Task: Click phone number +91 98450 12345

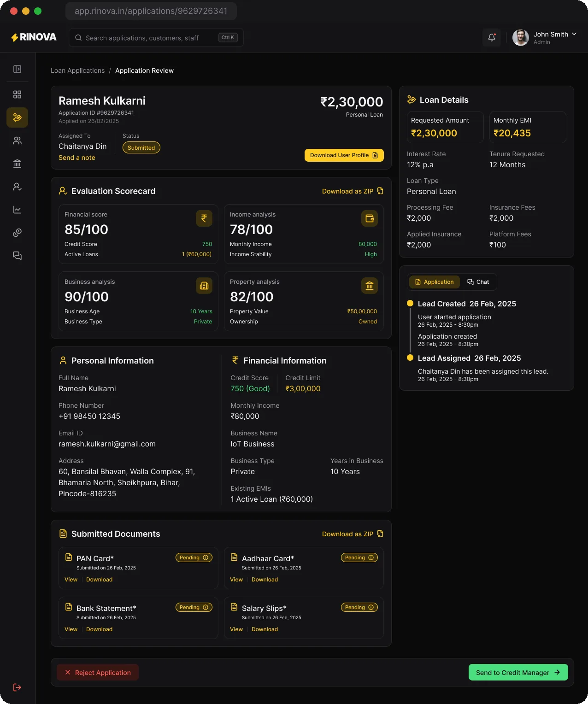Action: click(x=89, y=417)
